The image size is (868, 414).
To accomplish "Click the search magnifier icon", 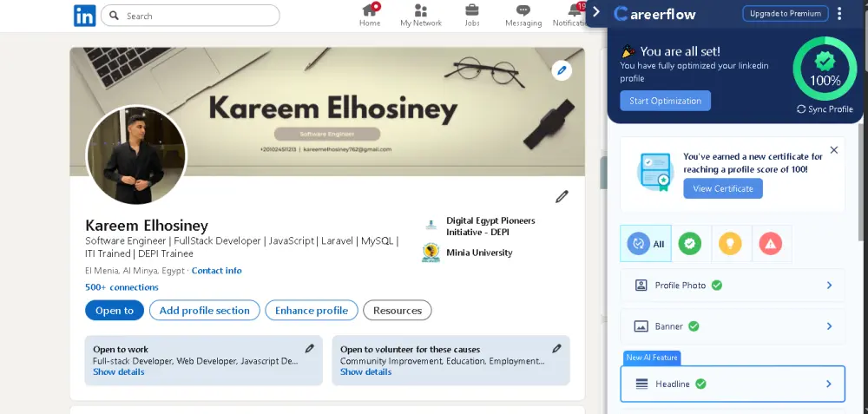I will 114,16.
